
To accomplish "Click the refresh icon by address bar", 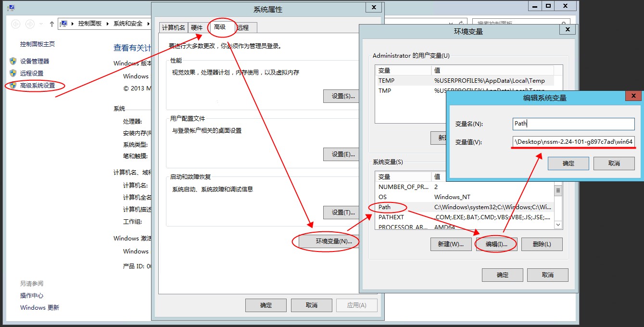I will pos(461,24).
